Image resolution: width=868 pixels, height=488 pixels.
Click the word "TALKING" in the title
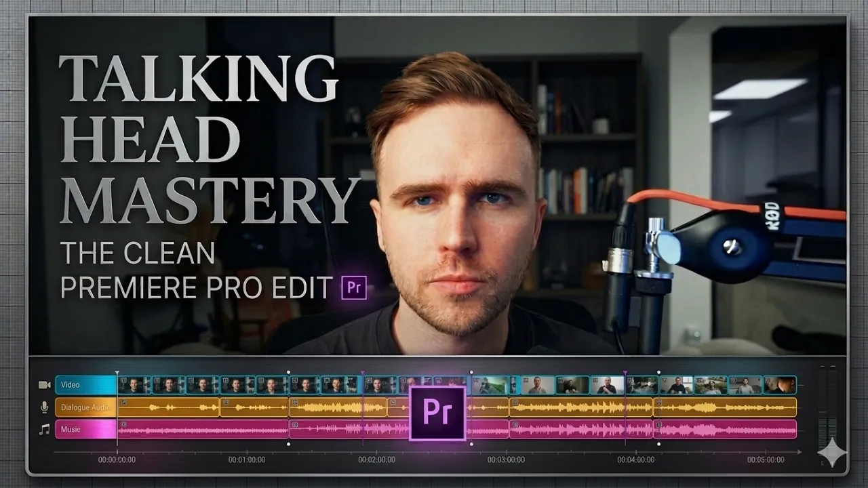click(x=199, y=79)
